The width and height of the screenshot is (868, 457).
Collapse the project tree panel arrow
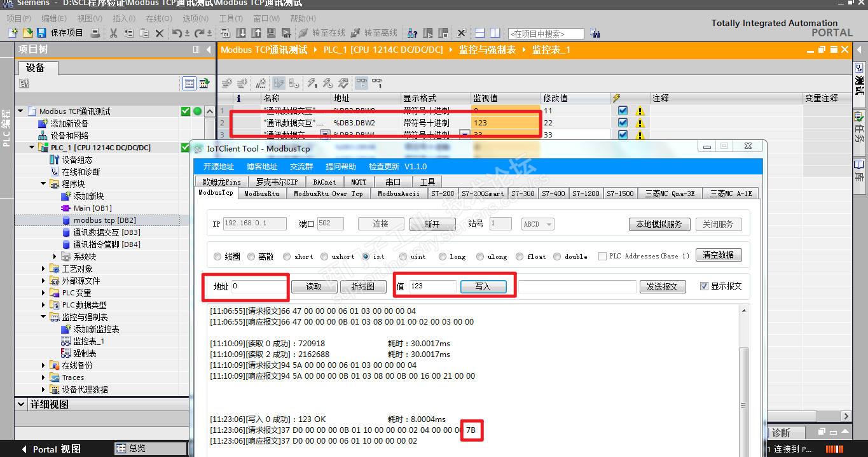click(x=209, y=50)
